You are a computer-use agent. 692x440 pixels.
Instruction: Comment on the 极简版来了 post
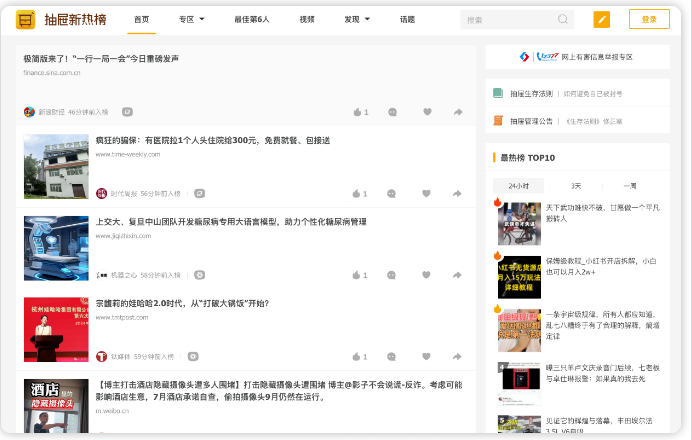(392, 112)
